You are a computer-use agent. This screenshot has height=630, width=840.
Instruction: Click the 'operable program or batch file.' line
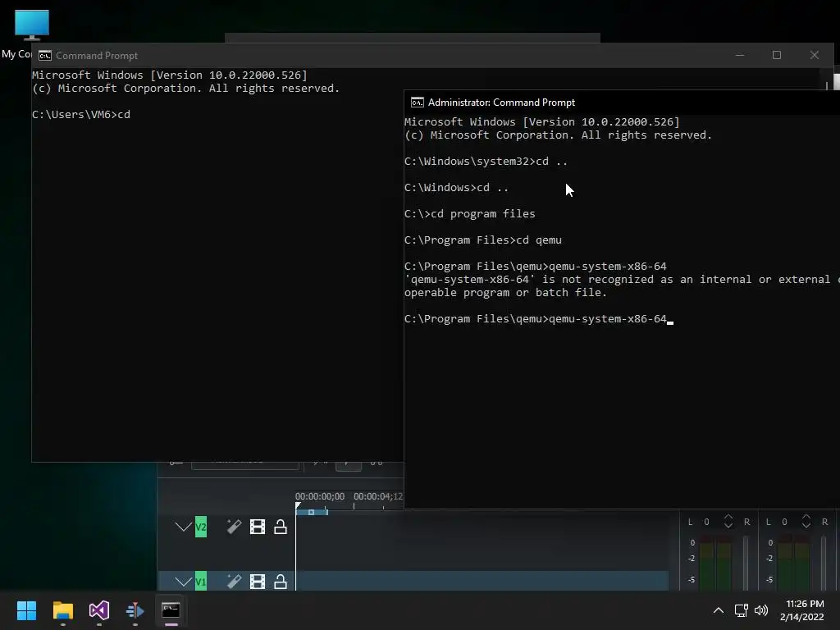coord(505,293)
